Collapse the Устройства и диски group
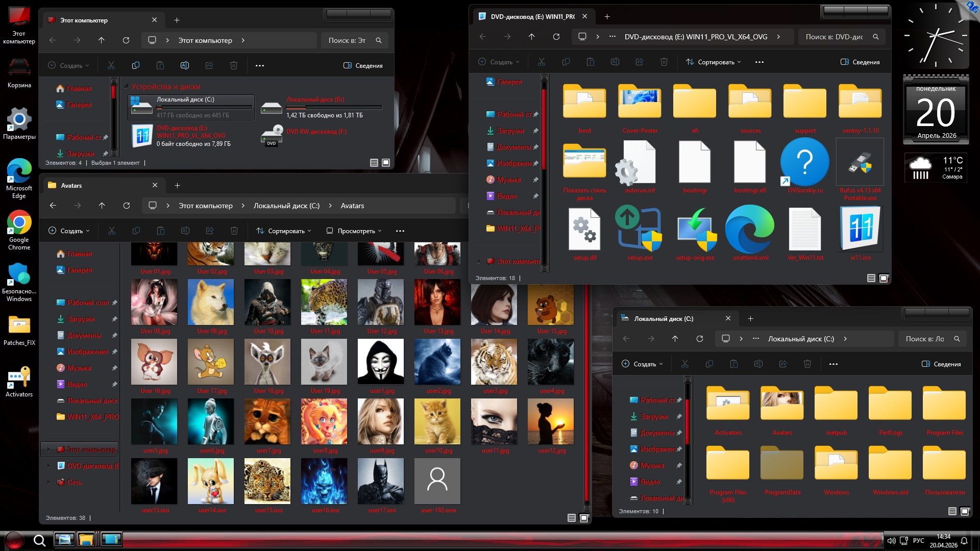Image resolution: width=980 pixels, height=551 pixels. pyautogui.click(x=127, y=87)
